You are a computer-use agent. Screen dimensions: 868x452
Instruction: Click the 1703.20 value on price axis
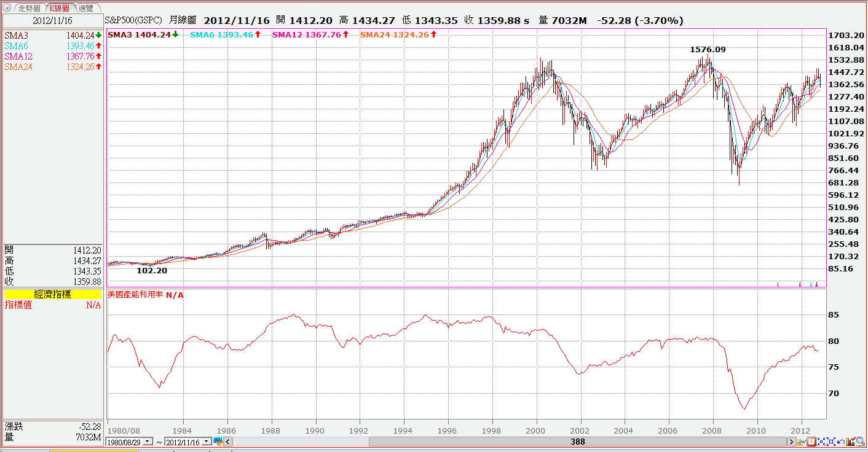point(845,36)
